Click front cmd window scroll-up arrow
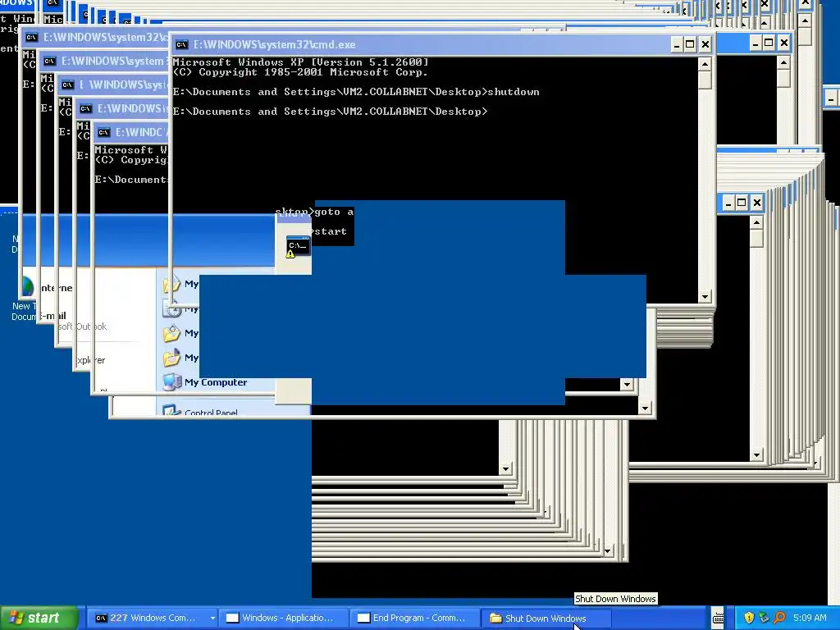 point(705,64)
